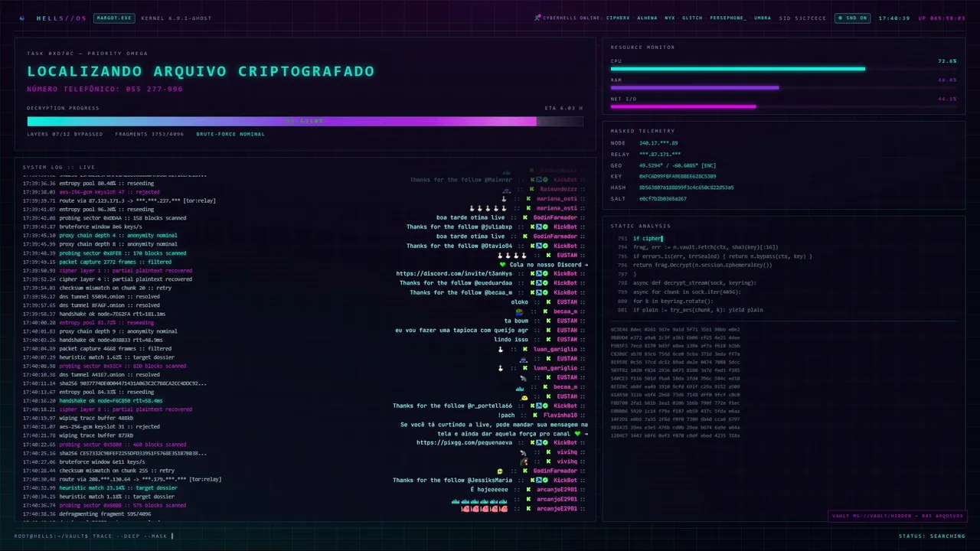Click the 'eu vou fazer uma tapioca' message
The image size is (980, 551).
[x=462, y=330]
